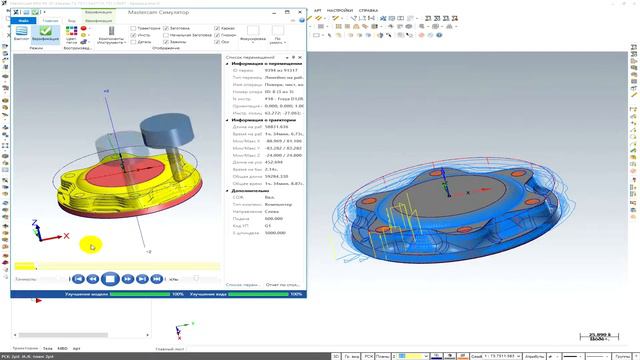Open the tool components icon in ribbon
The width and height of the screenshot is (640, 360).
pyautogui.click(x=111, y=31)
